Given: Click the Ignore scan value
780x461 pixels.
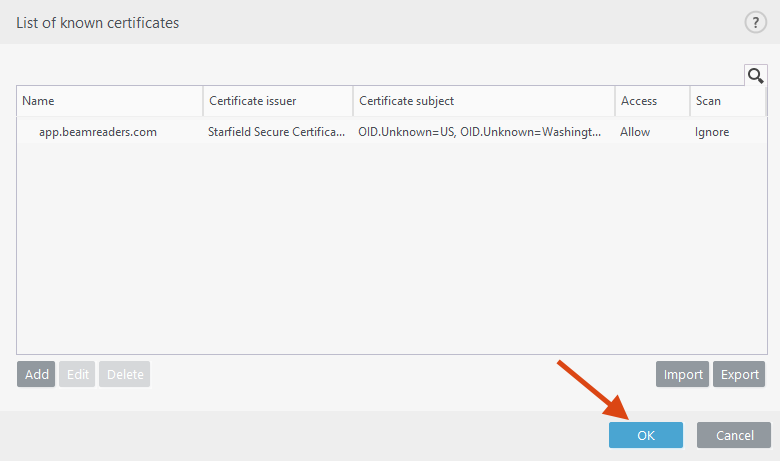Looking at the screenshot, I should coord(712,131).
